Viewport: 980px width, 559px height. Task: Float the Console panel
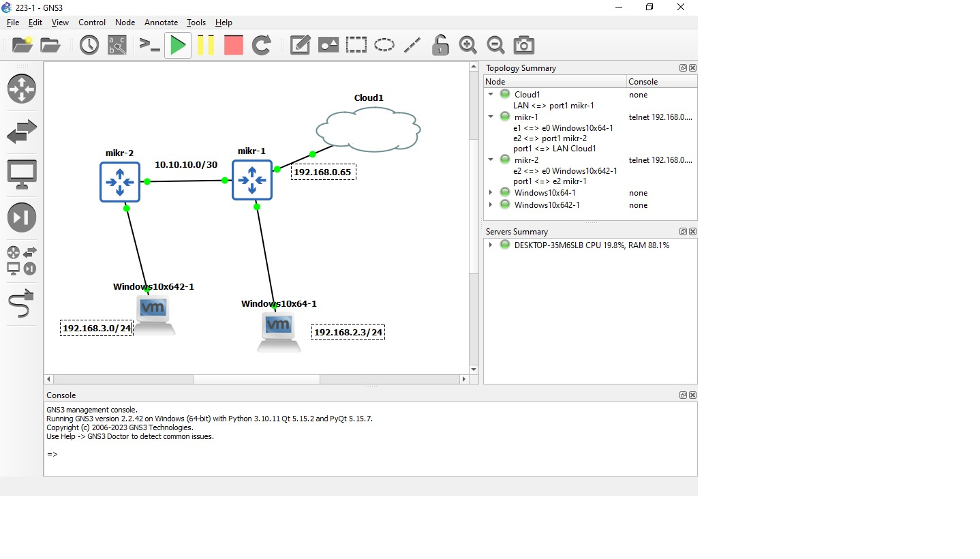pyautogui.click(x=683, y=395)
